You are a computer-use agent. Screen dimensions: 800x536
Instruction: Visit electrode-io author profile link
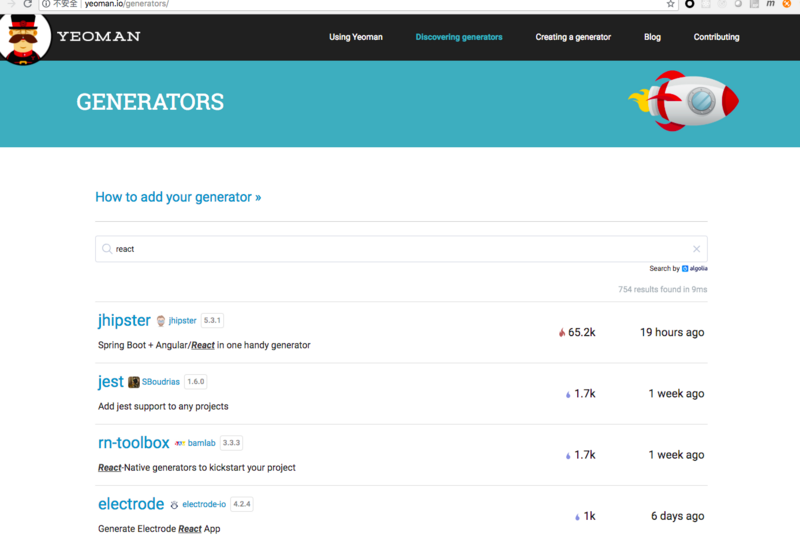[x=204, y=504]
